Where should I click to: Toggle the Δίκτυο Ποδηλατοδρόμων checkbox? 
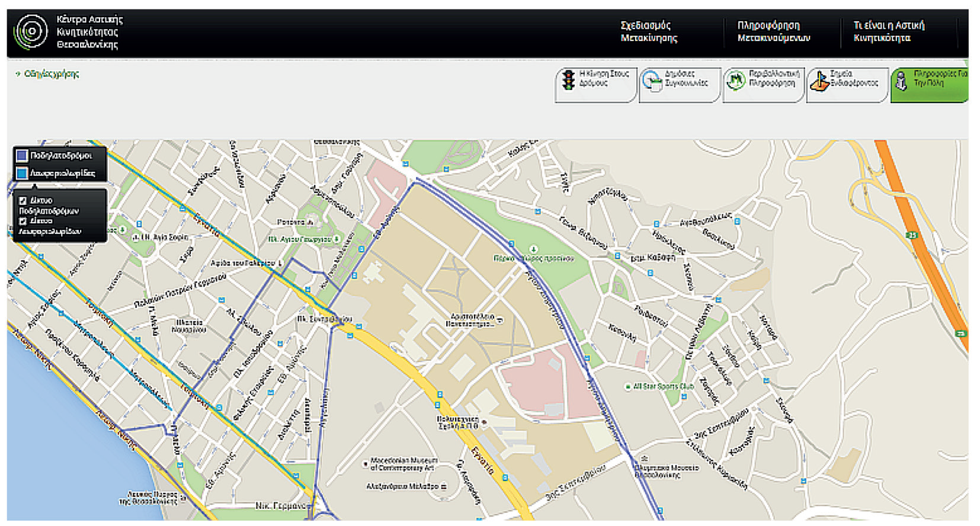point(23,201)
